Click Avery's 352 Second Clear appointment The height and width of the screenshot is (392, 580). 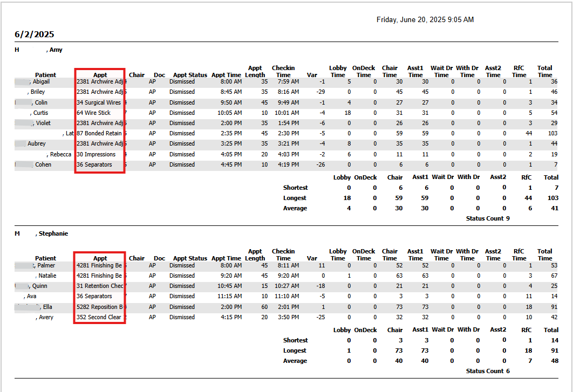click(x=99, y=317)
